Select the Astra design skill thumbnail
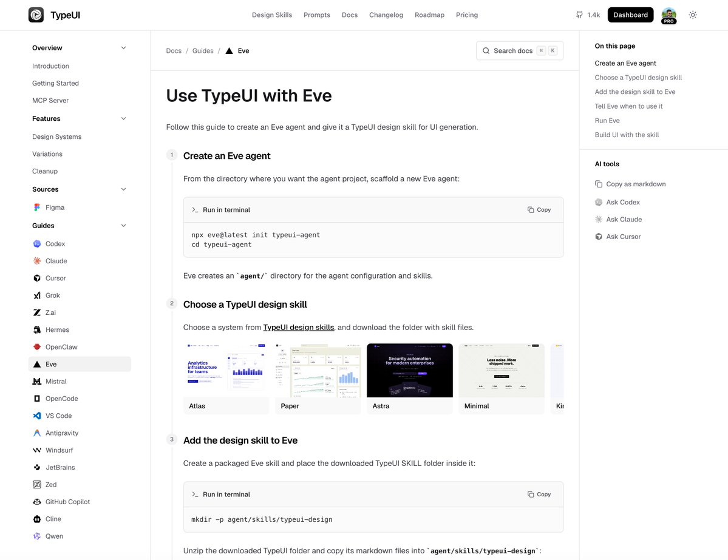 pos(409,379)
